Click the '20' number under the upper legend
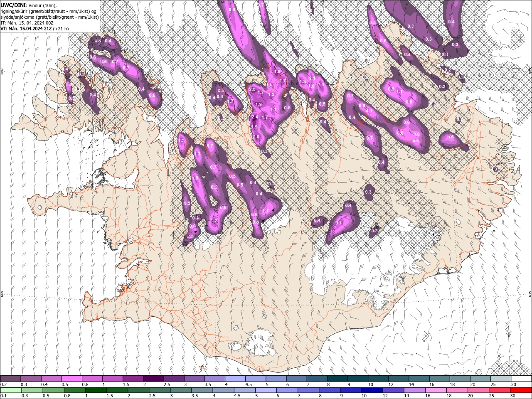Viewport: 532px width, 399px height. coord(473,384)
